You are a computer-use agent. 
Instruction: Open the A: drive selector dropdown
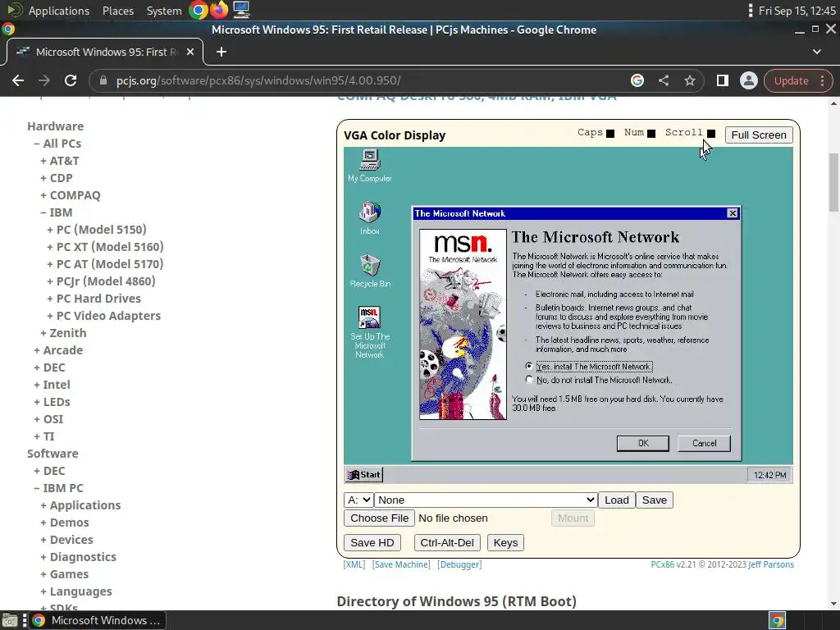coord(358,500)
